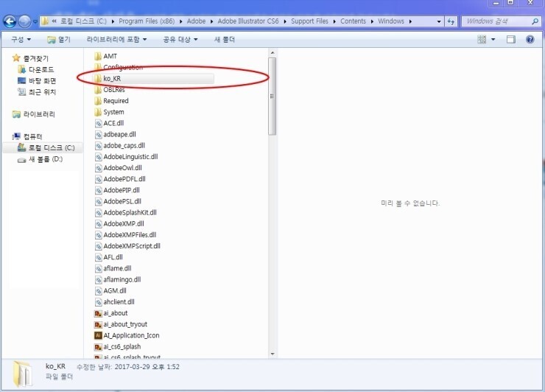545x392 pixels.
Task: Open the 라이브러리에 포함 dropdown
Action: pyautogui.click(x=116, y=39)
